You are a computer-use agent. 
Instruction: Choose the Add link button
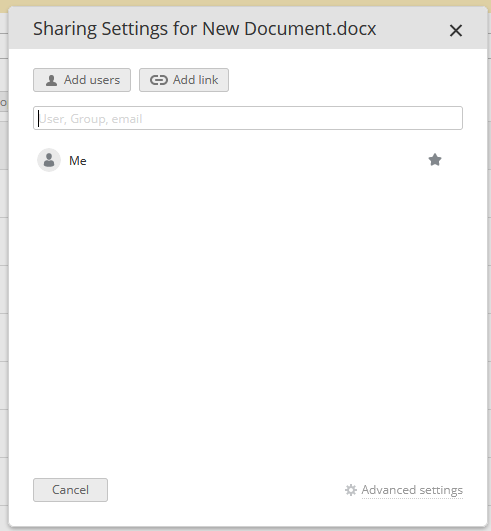[x=184, y=80]
